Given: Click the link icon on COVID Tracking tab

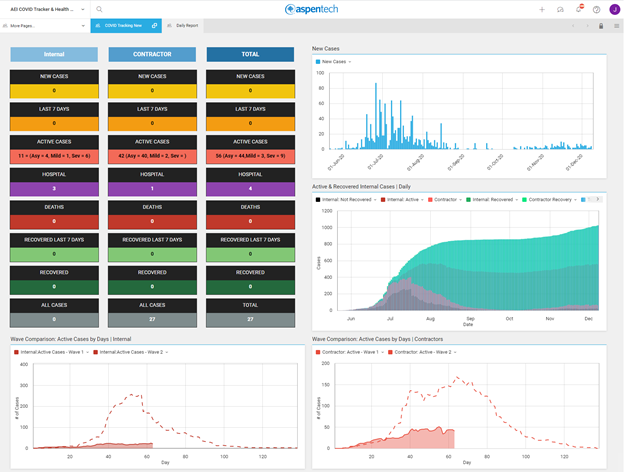Looking at the screenshot, I should (154, 26).
